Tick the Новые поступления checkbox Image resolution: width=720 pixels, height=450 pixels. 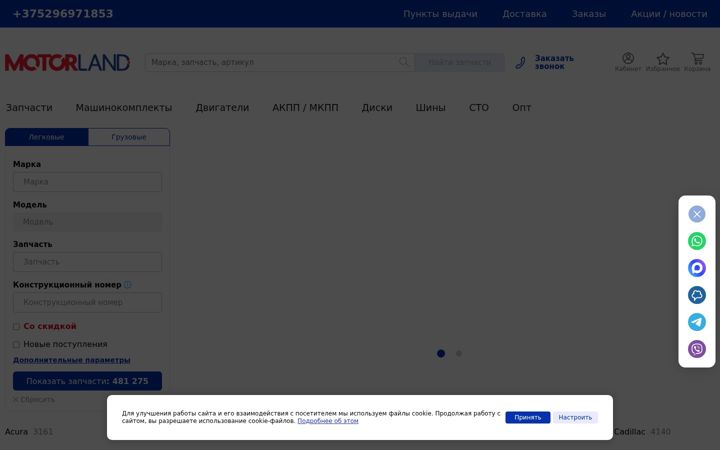tap(16, 344)
